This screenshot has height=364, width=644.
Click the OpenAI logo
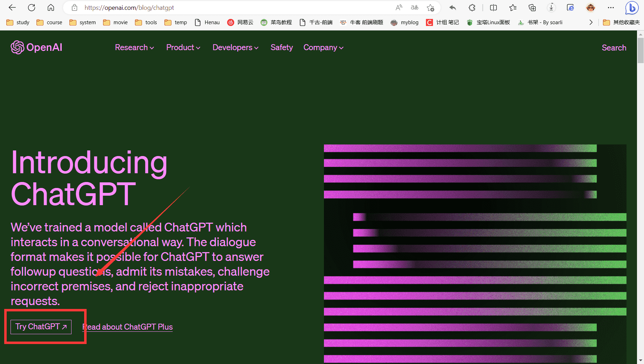pos(36,47)
